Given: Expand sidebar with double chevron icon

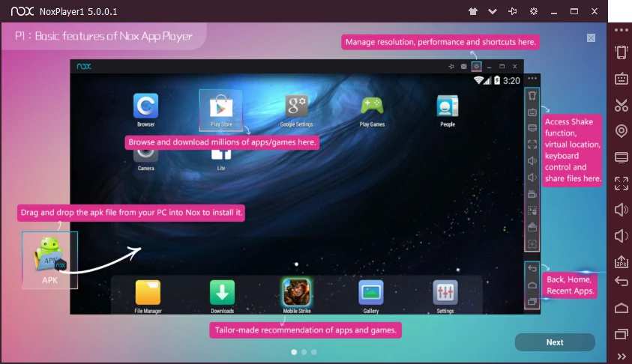Looking at the screenshot, I should click(x=621, y=356).
